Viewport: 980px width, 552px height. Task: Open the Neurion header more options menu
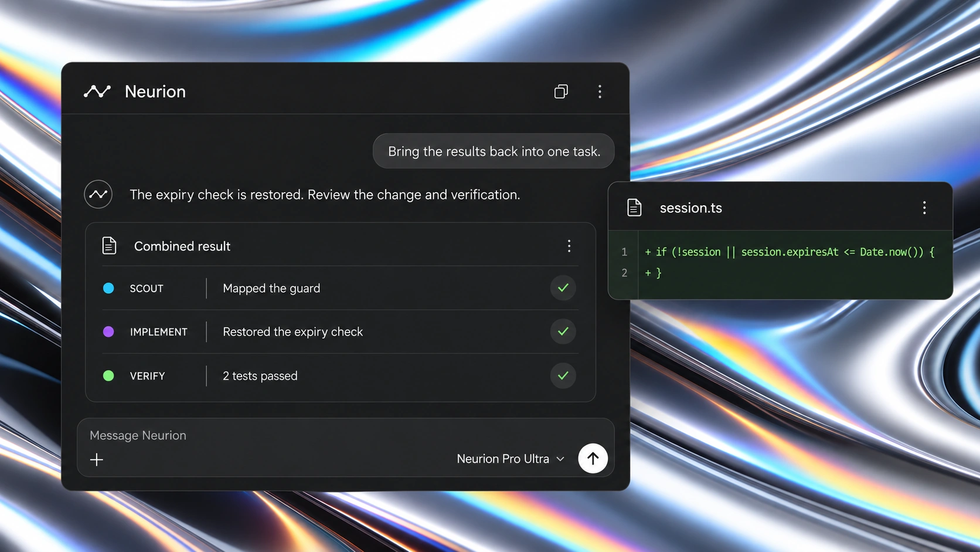click(x=600, y=92)
